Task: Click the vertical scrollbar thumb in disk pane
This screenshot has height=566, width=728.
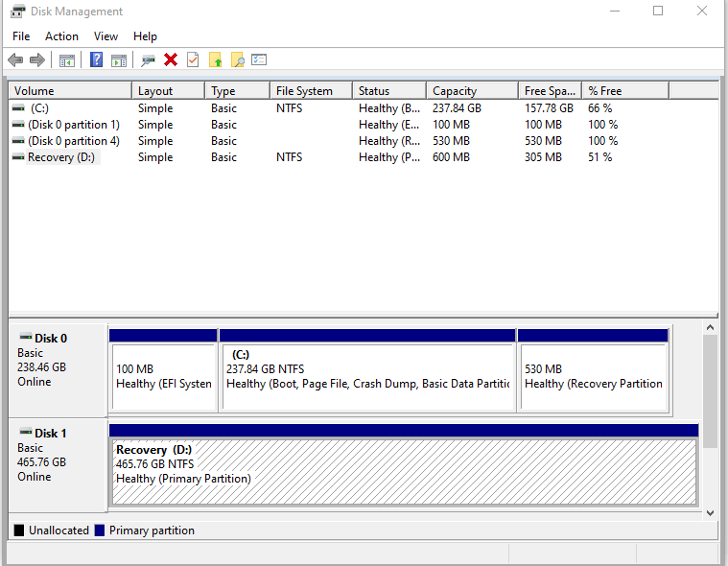Action: click(710, 391)
